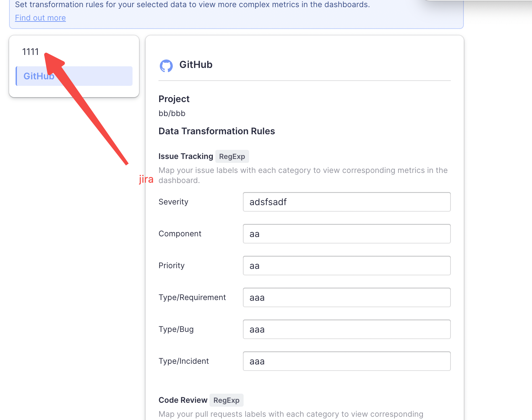Viewport: 532px width, 420px height.
Task: Click the RegExp badge next to Issue Tracking
Action: [232, 156]
